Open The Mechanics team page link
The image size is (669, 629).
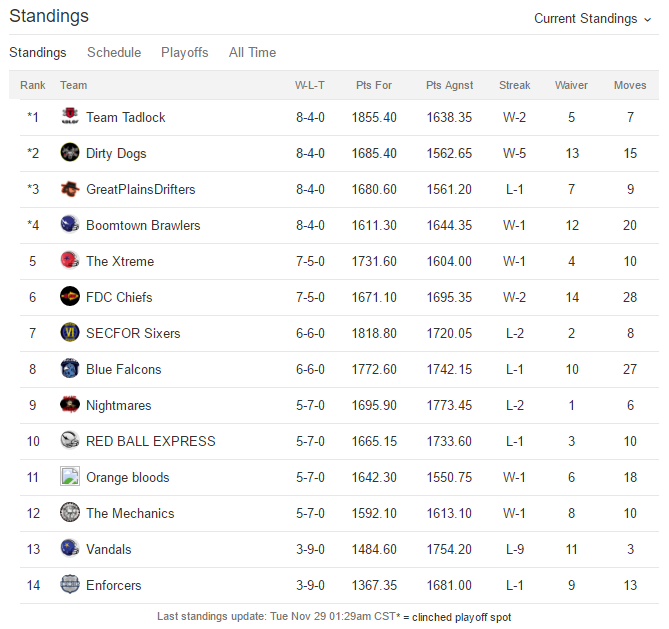(x=130, y=513)
